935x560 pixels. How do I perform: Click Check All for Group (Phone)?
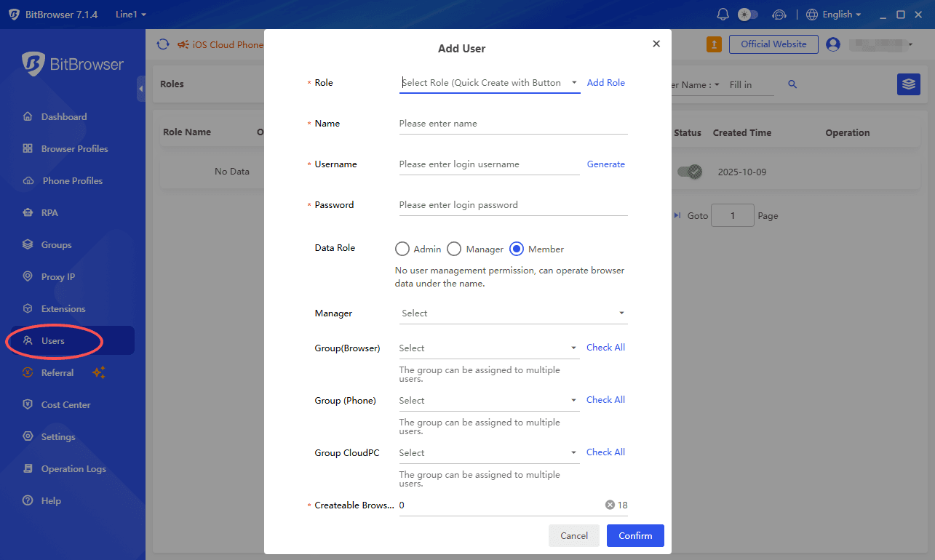[x=606, y=400]
